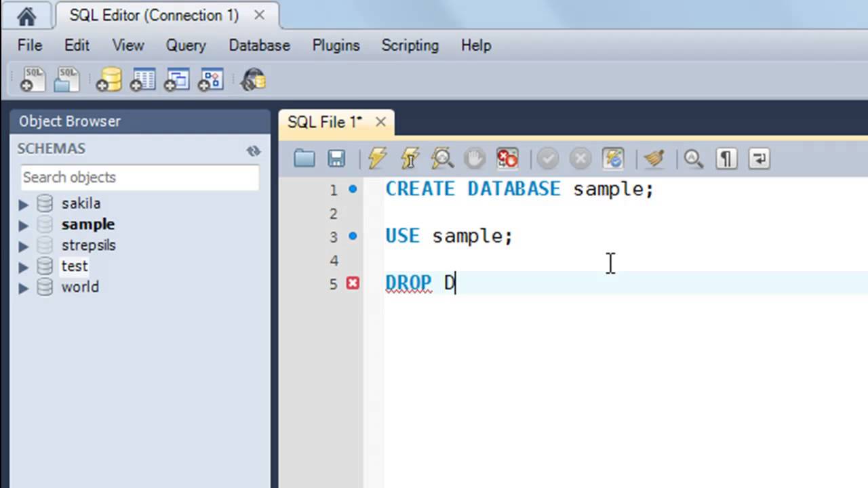Go to the Home tab
Viewport: 868px width, 488px height.
tap(26, 16)
